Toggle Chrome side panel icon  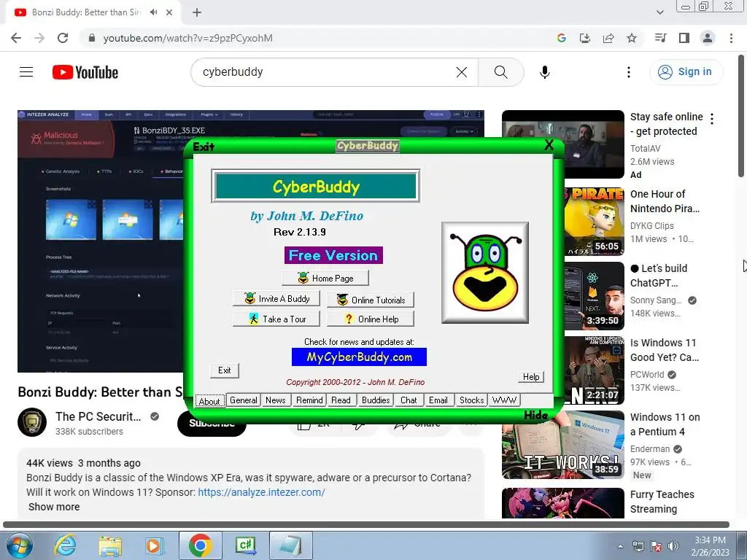[x=684, y=38]
